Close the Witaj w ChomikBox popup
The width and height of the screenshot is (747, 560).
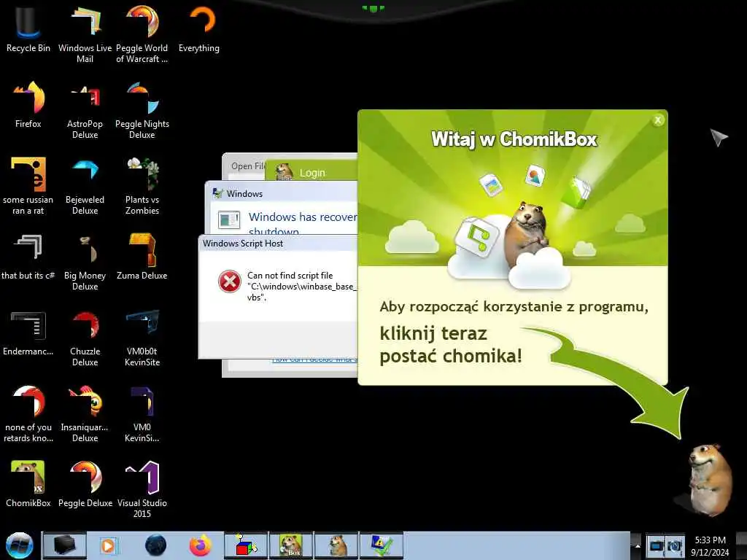click(658, 120)
